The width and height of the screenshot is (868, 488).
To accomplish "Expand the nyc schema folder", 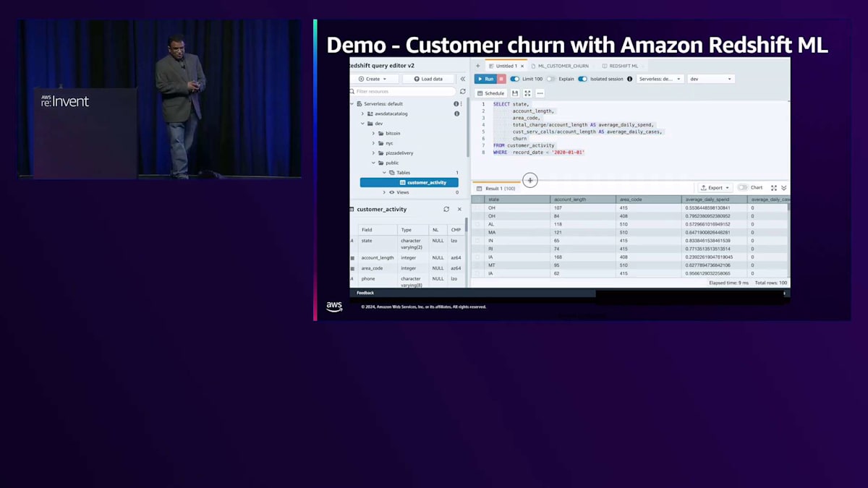I will pyautogui.click(x=373, y=143).
